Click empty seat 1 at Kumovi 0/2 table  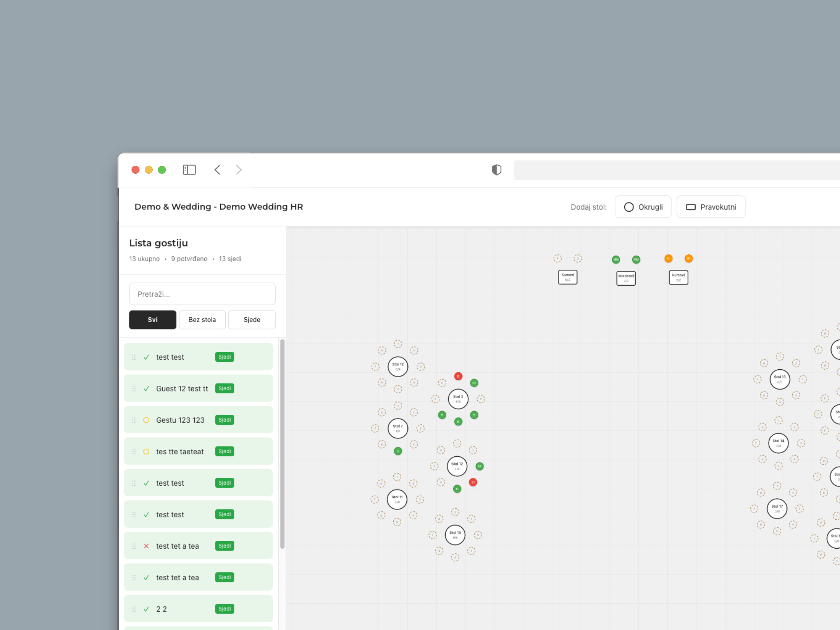coord(557,259)
